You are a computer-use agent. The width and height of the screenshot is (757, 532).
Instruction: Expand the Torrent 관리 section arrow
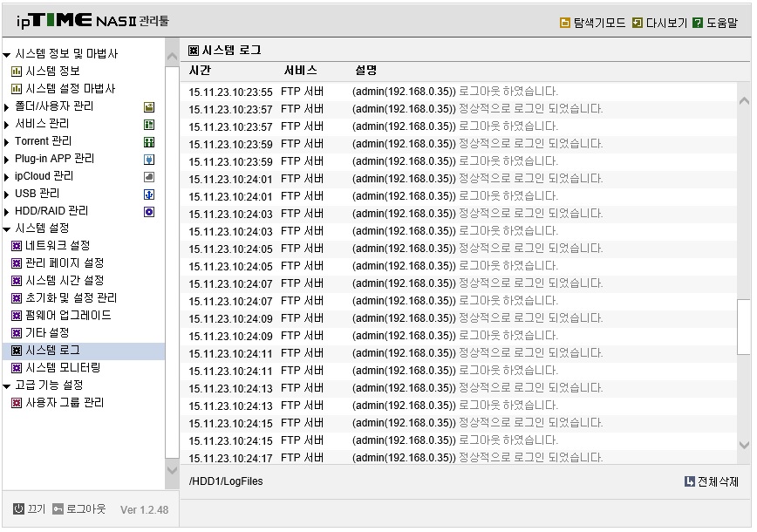click(x=6, y=142)
